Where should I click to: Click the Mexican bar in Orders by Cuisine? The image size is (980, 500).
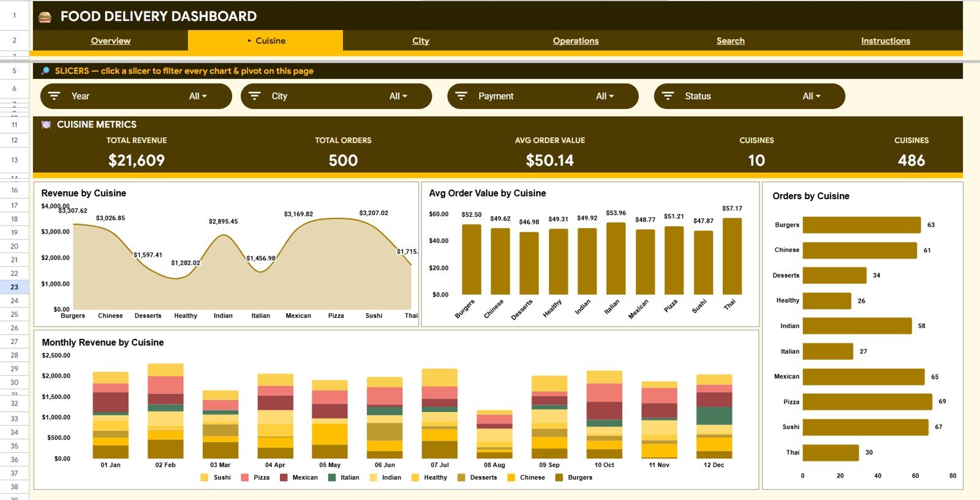coord(864,377)
